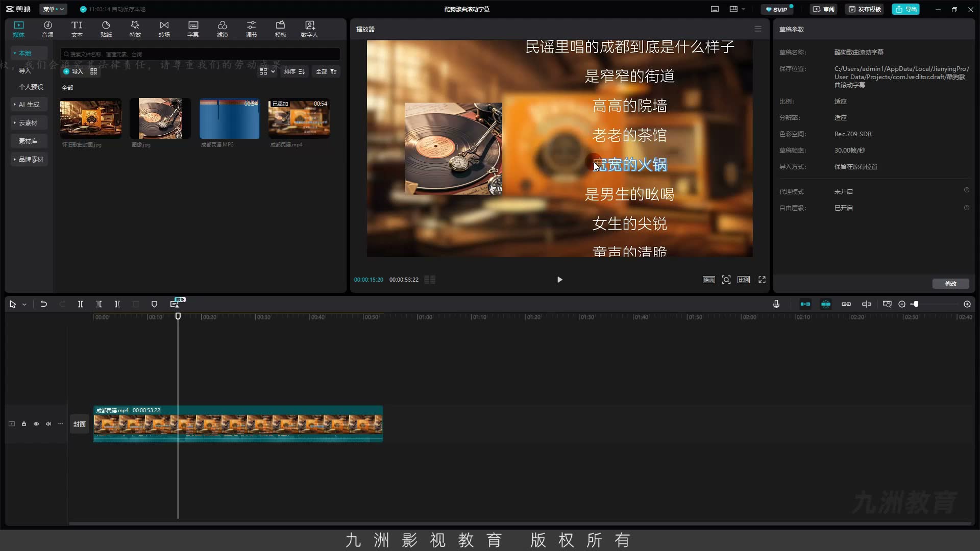Open fullscreen preview in player
980x551 pixels.
(x=762, y=280)
